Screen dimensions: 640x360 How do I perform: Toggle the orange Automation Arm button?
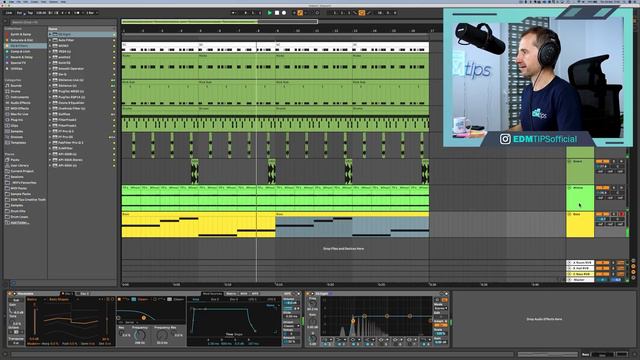300,13
